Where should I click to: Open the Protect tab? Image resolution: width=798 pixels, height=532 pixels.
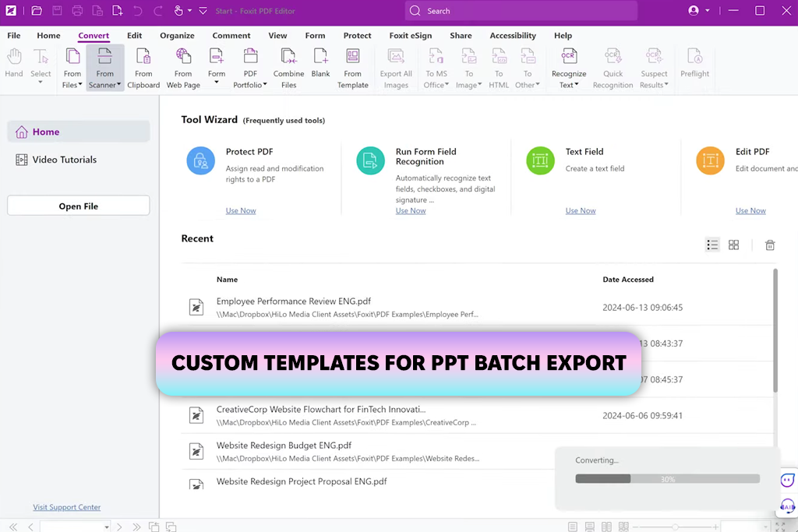pos(357,36)
